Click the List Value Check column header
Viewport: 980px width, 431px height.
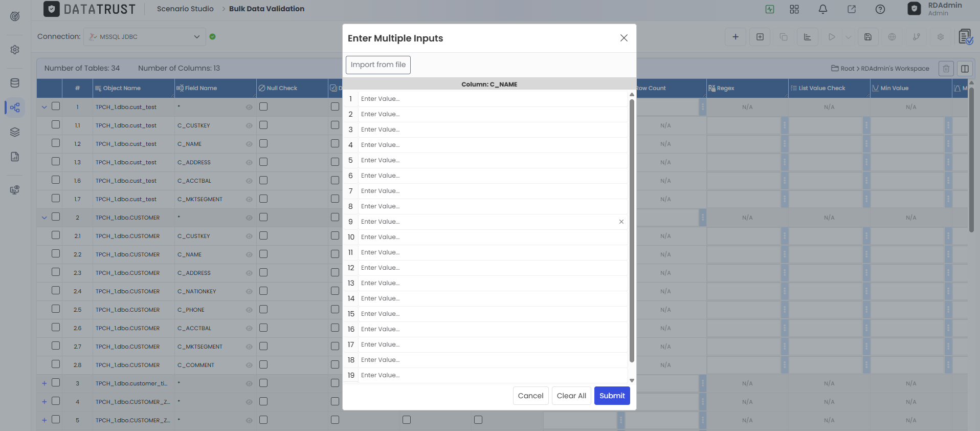coord(829,88)
